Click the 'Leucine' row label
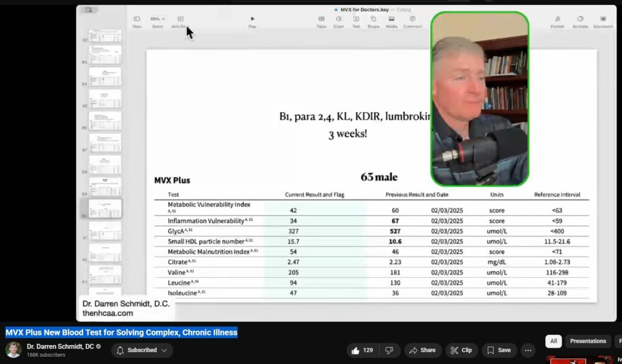Viewport: 622px width, 364px height. pyautogui.click(x=179, y=283)
